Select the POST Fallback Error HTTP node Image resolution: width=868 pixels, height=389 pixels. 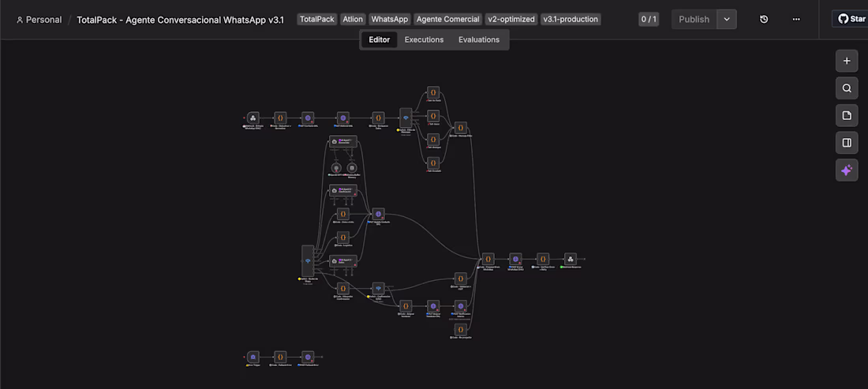point(308,357)
